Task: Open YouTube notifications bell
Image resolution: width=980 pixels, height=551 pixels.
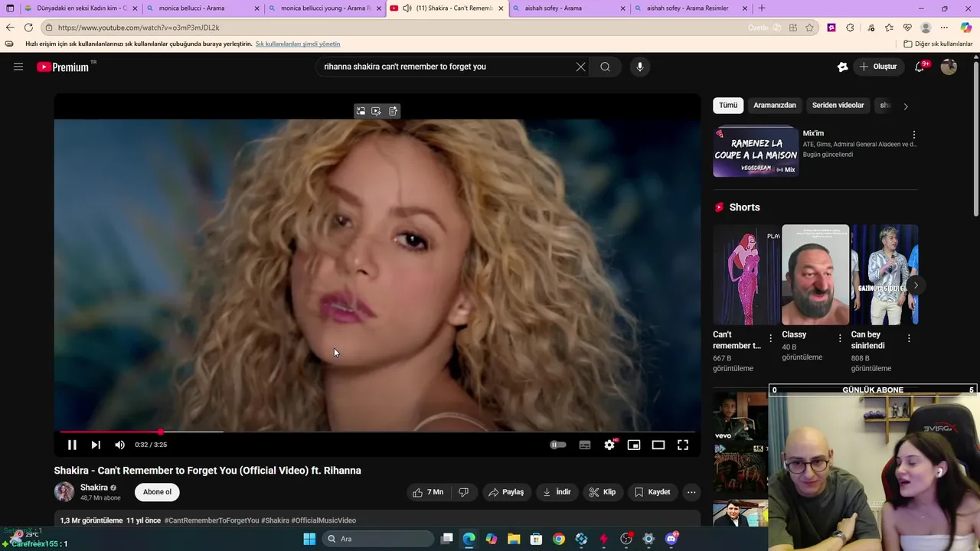Action: 920,67
